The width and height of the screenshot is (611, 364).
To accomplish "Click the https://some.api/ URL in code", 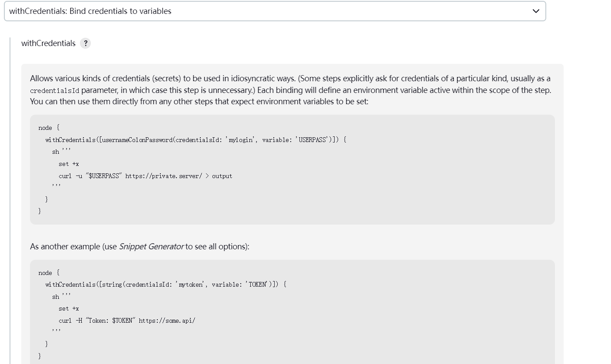I will 167,321.
